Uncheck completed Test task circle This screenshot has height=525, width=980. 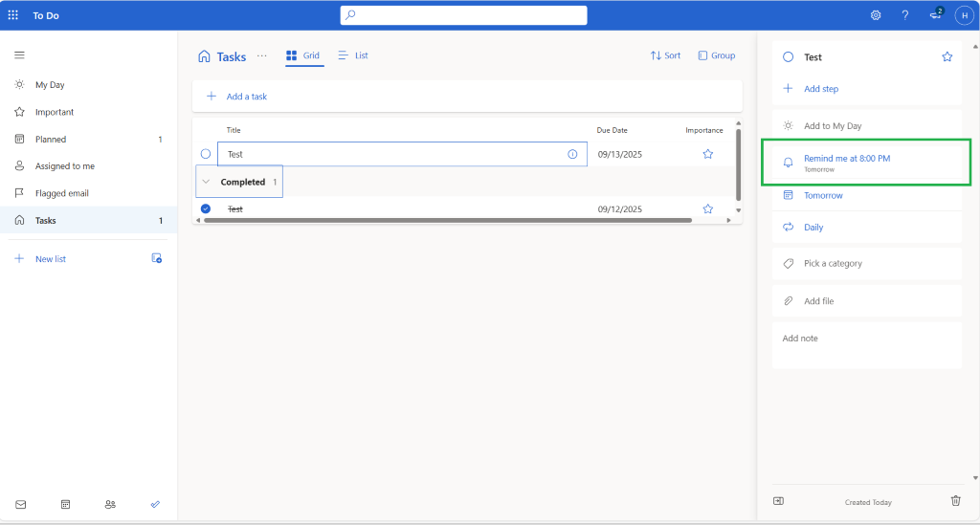pos(206,208)
